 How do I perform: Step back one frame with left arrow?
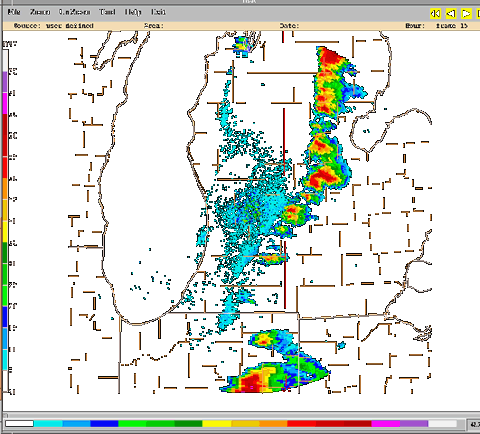451,13
